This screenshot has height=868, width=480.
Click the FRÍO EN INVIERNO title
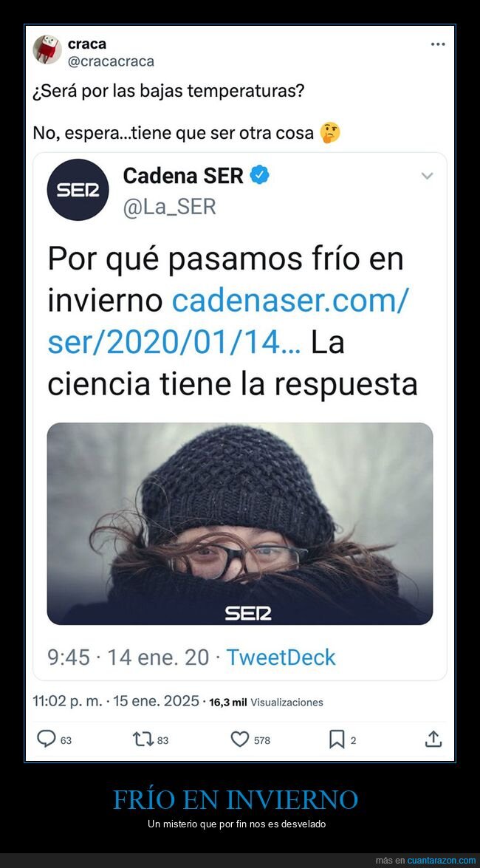point(236,799)
